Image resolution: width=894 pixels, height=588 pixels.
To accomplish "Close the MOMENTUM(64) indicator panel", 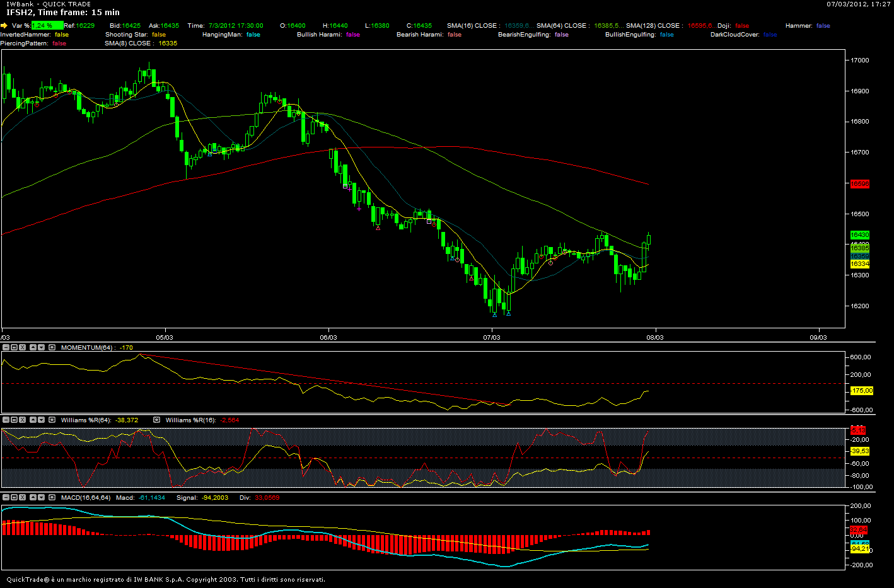I will click(22, 347).
